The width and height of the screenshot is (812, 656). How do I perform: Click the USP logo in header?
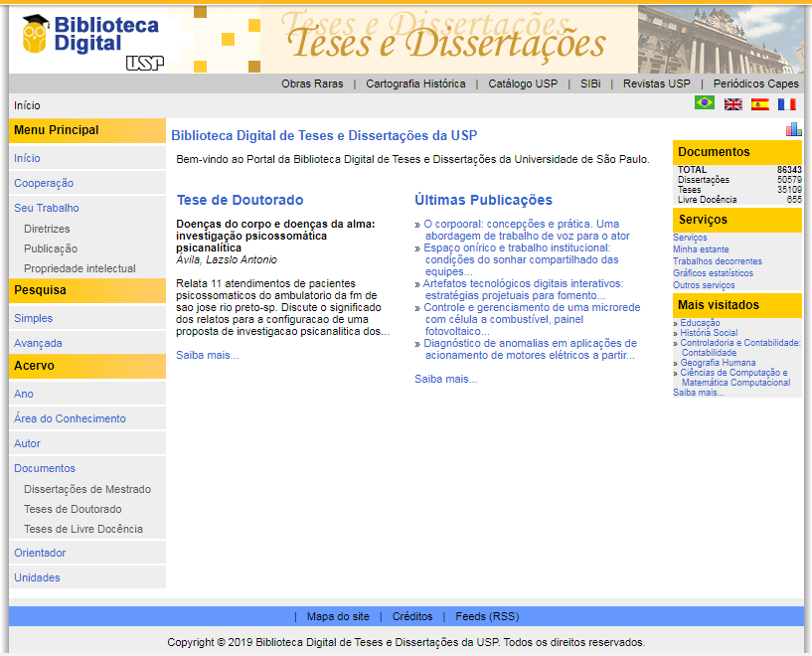pos(145,63)
